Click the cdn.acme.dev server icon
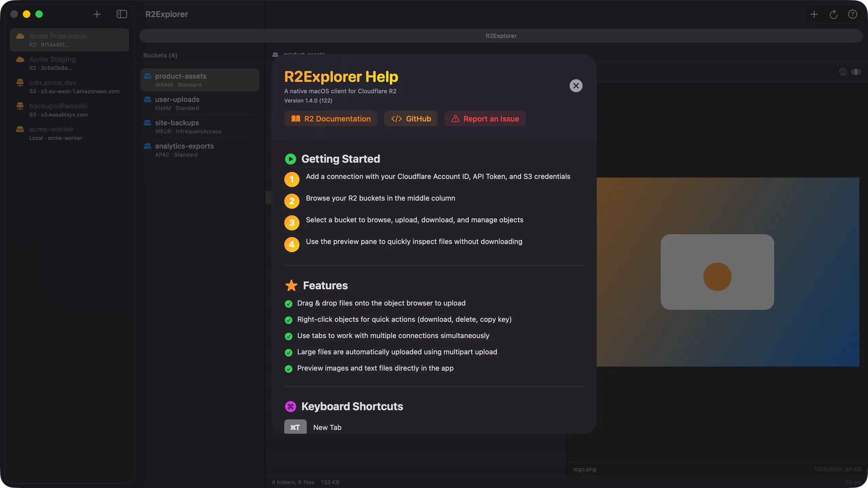The image size is (868, 488). (20, 82)
